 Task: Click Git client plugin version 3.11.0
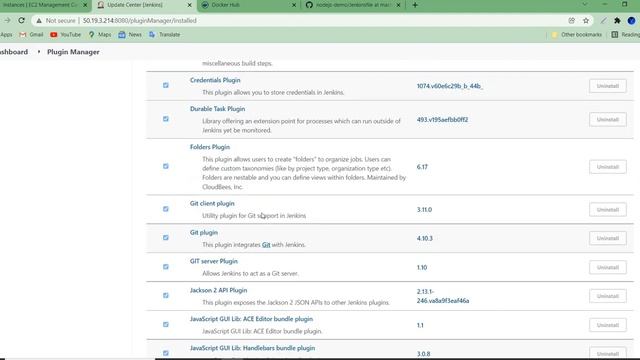[x=424, y=209]
